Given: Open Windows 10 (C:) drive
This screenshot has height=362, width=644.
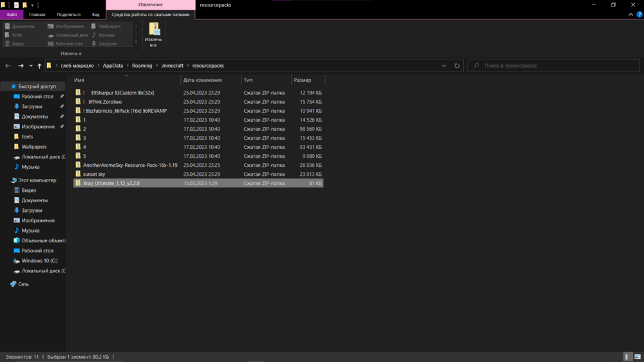Looking at the screenshot, I should [x=39, y=261].
